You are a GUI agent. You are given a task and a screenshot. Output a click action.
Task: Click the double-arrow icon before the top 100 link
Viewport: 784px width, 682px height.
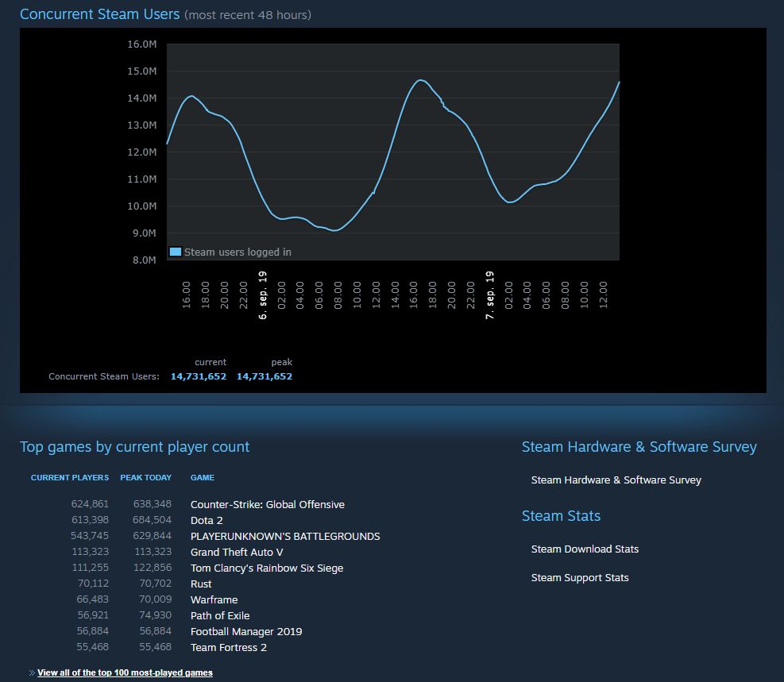point(32,673)
